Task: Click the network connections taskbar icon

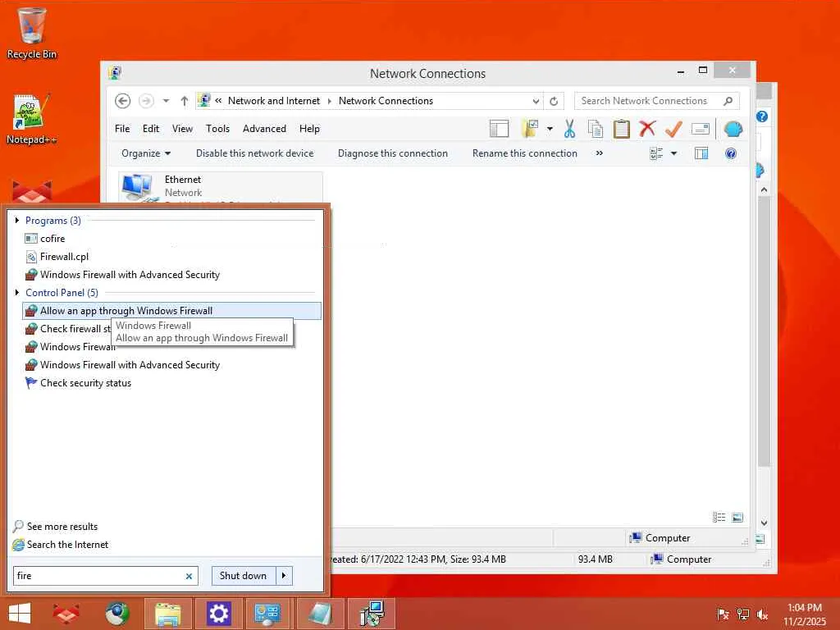Action: click(372, 614)
